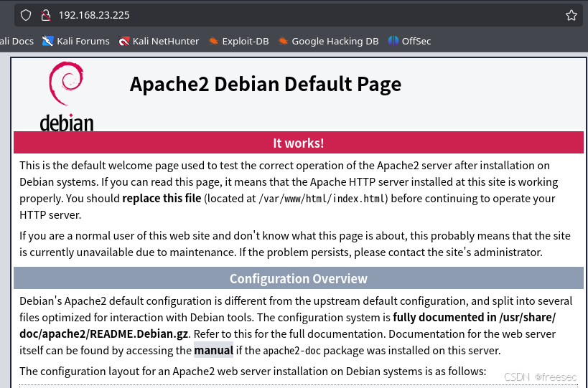This screenshot has width=588, height=388.
Task: Click the Configuration Overview section heading
Action: pos(299,279)
